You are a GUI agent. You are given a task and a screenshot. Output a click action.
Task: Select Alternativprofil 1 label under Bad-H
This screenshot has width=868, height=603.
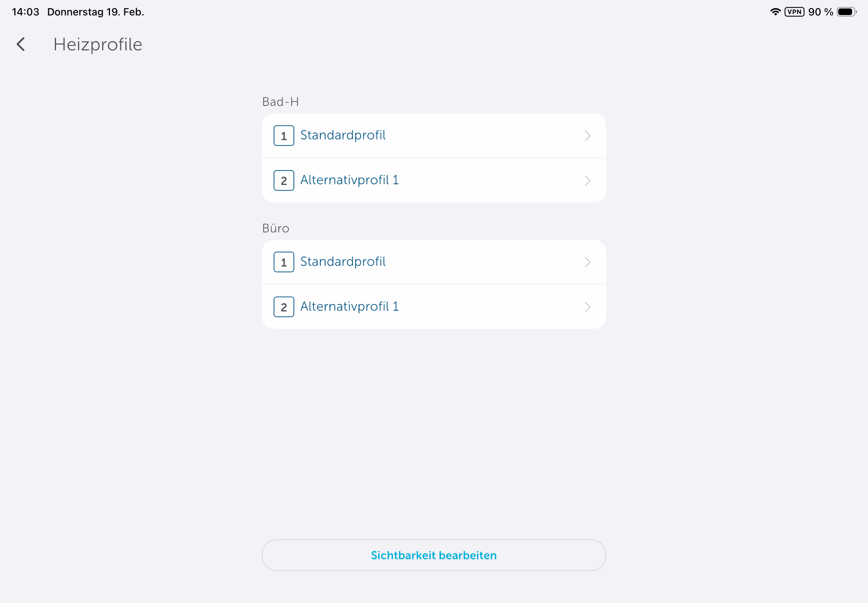(349, 180)
